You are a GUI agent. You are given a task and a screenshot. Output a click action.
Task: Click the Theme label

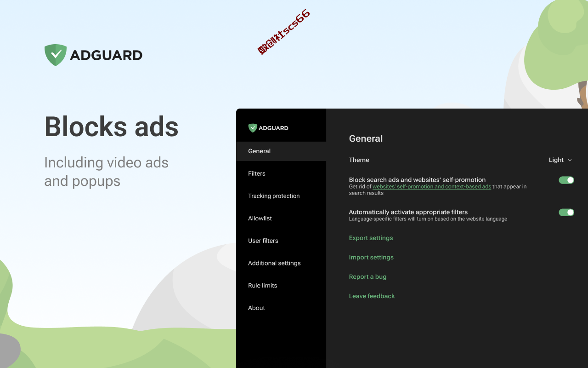tap(359, 160)
